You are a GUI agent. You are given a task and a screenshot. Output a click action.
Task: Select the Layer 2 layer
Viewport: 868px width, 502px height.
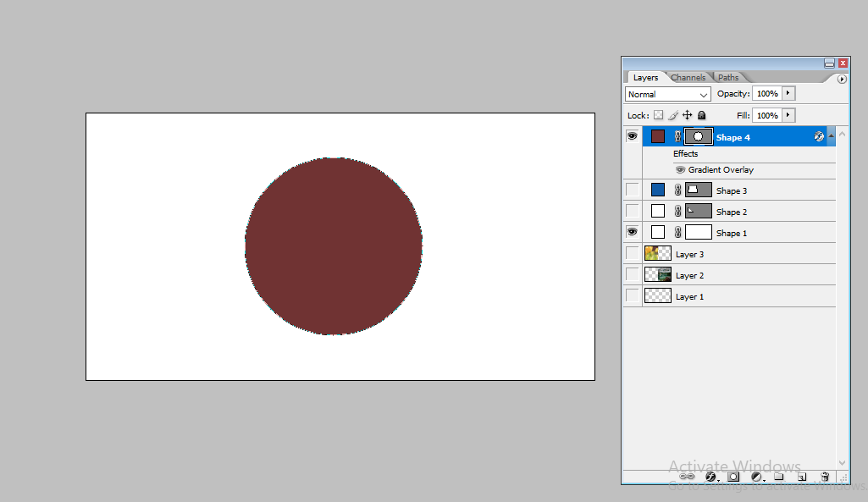coord(739,274)
